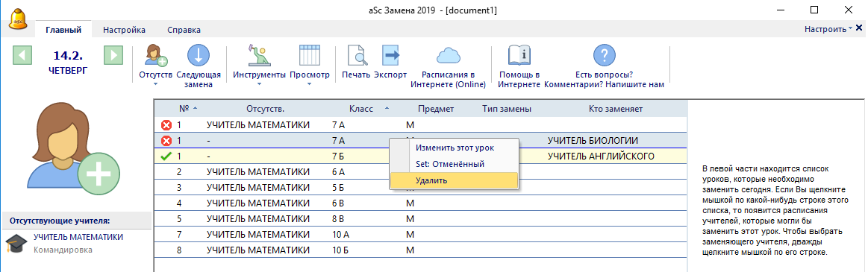Sort the table by Класс column header
Screen dimensions: 868x272
tap(361, 109)
